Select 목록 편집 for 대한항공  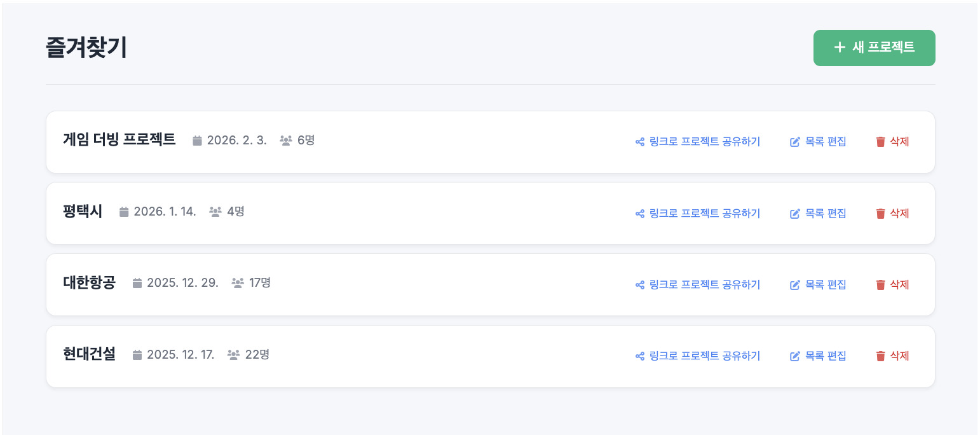pos(825,285)
